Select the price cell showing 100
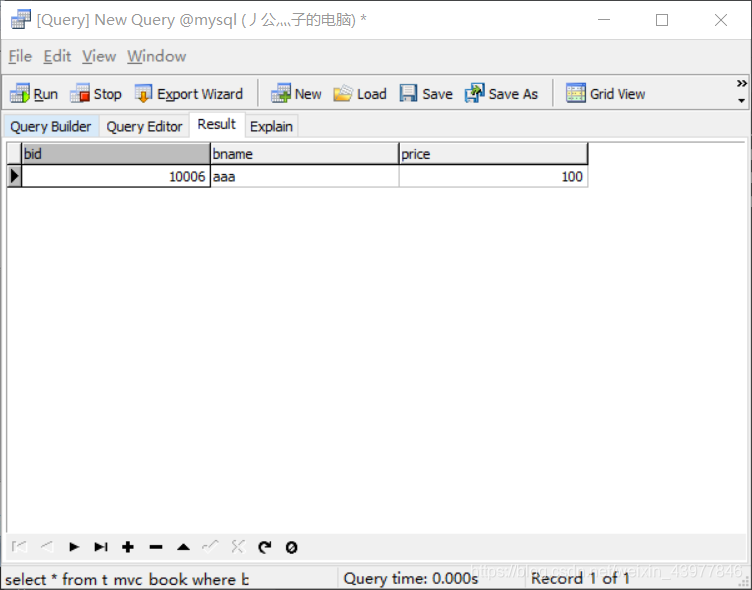This screenshot has height=590, width=752. (x=493, y=177)
